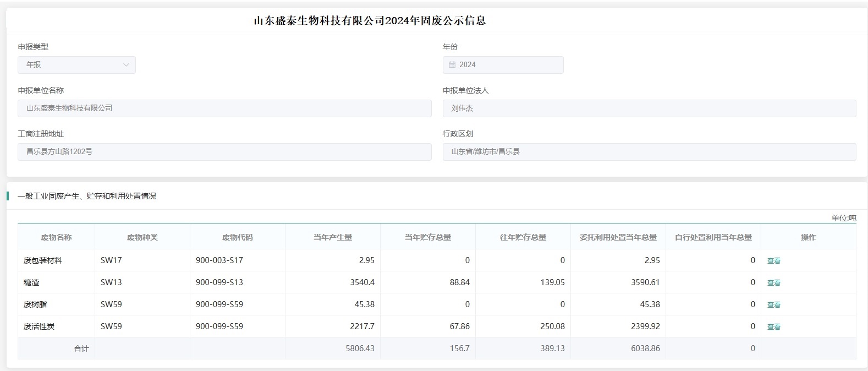Click the 2217.7 production amount cell
This screenshot has height=371, width=868.
[333, 326]
